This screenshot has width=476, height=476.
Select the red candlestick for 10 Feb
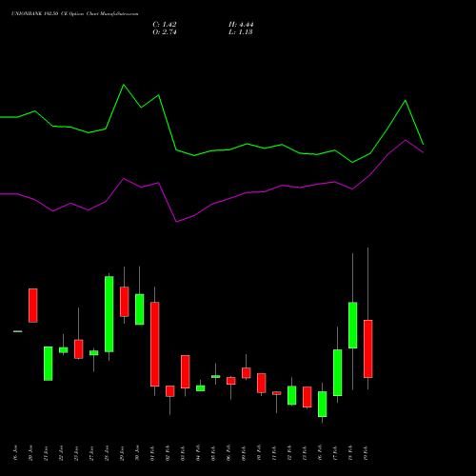[262, 383]
